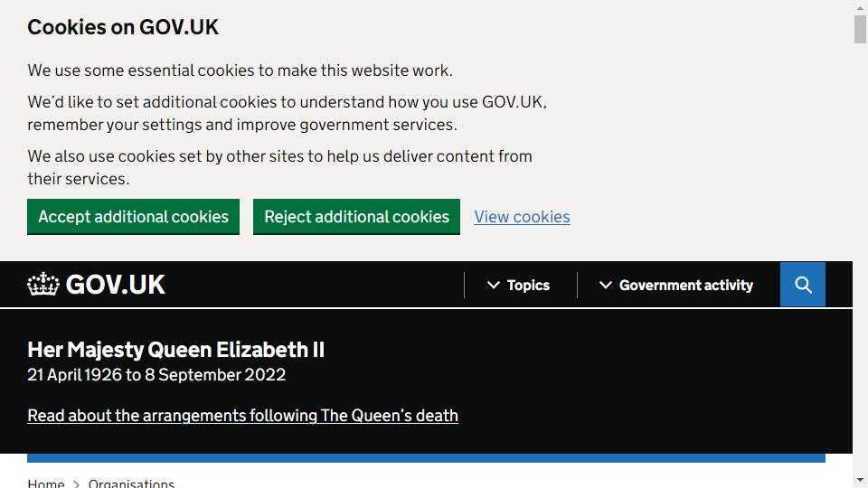868x488 pixels.
Task: Click the GOV.UK wordmark text
Action: (x=115, y=285)
